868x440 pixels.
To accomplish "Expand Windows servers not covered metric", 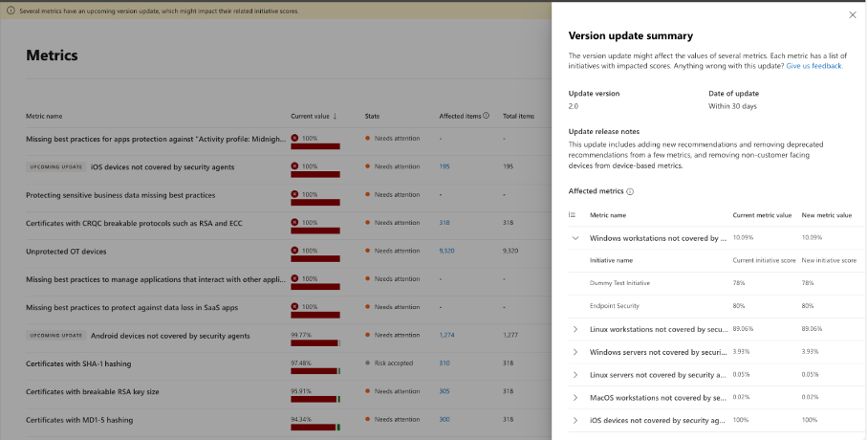I will click(575, 352).
